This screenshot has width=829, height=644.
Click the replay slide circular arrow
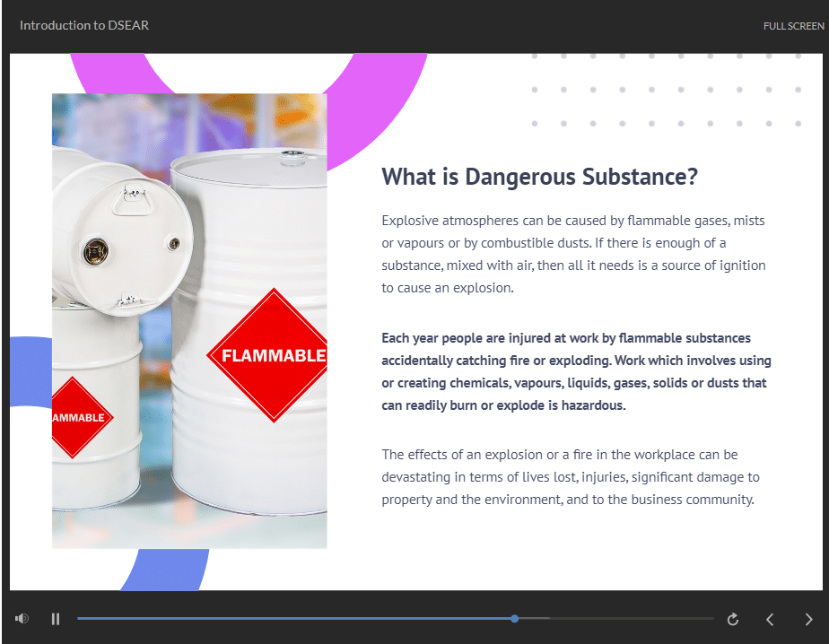pyautogui.click(x=733, y=619)
